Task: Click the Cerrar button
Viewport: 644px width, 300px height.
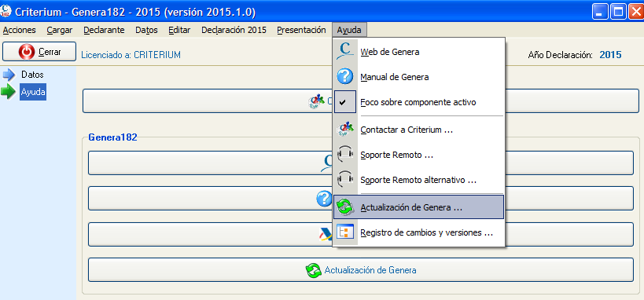Action: (39, 52)
